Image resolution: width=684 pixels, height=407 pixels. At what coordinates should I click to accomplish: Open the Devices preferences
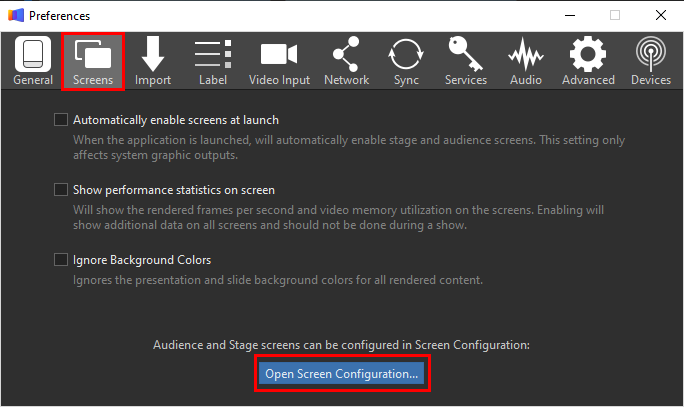[651, 61]
